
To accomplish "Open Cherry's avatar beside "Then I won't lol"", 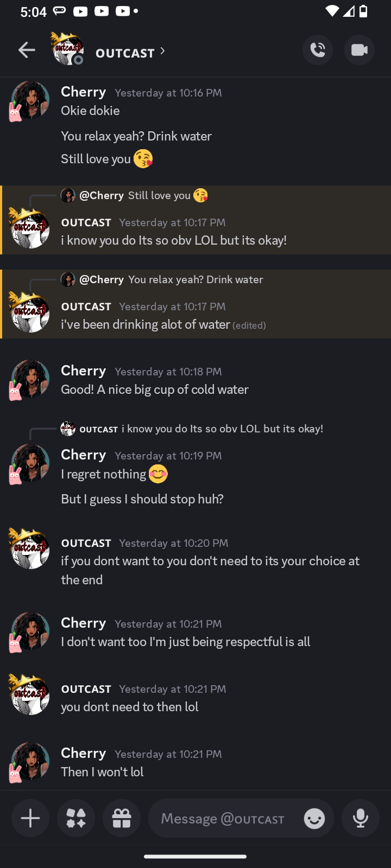I will point(30,762).
